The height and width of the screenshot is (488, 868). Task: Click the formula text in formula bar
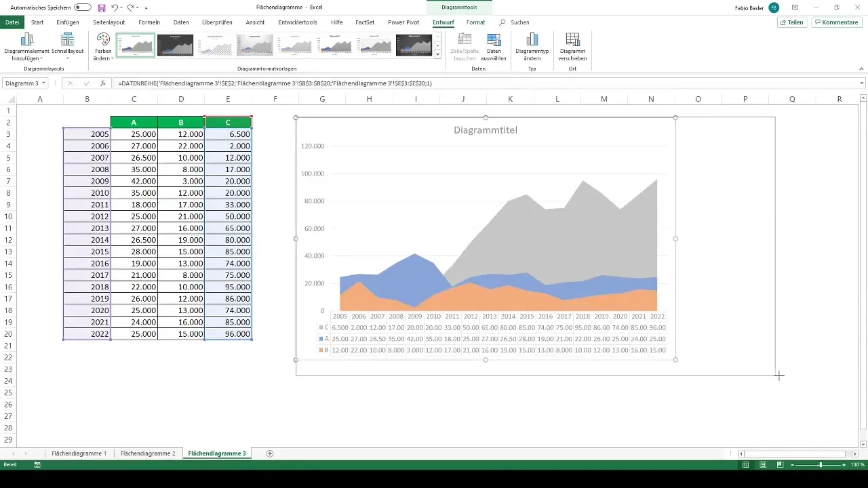pos(275,83)
